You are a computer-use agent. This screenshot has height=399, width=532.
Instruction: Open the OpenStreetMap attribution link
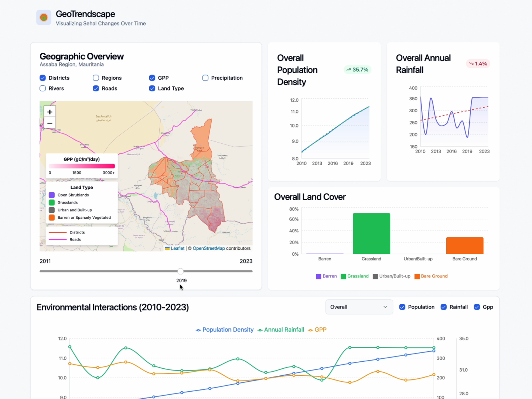point(208,248)
